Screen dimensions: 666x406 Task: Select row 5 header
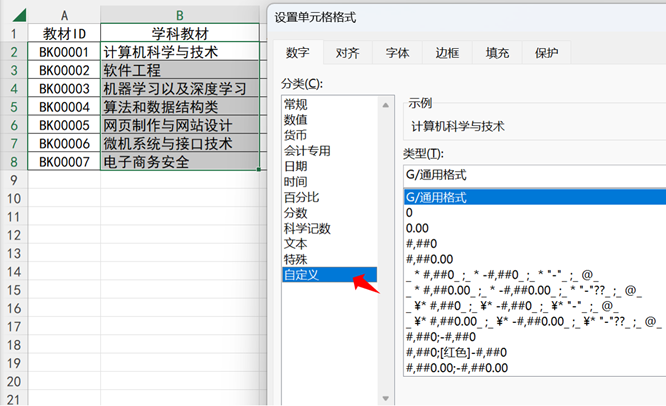tap(14, 106)
